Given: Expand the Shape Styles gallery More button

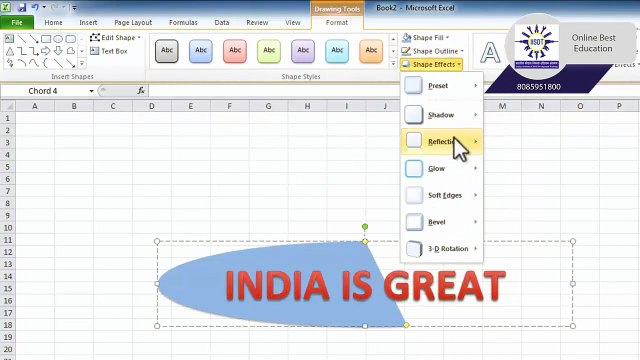Looking at the screenshot, I should coord(393,63).
